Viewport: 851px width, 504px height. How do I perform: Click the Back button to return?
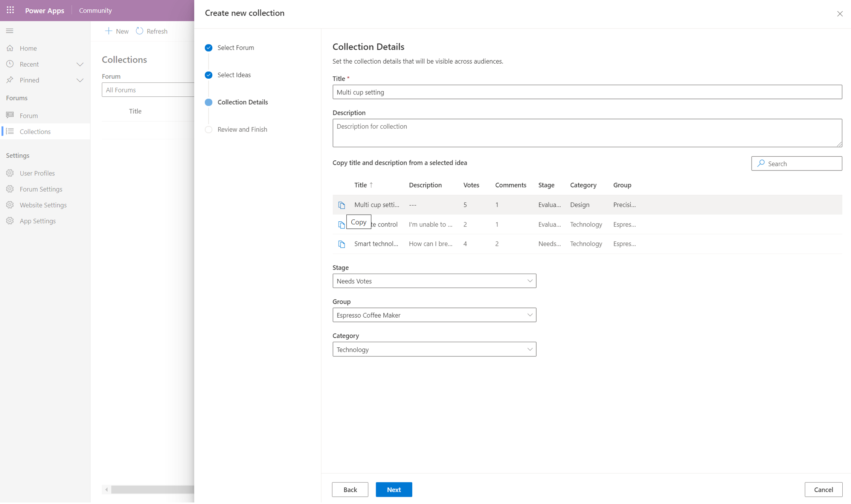pos(351,489)
